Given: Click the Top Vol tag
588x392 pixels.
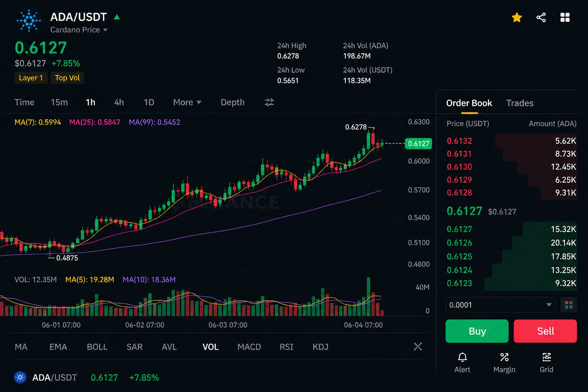Looking at the screenshot, I should [67, 78].
